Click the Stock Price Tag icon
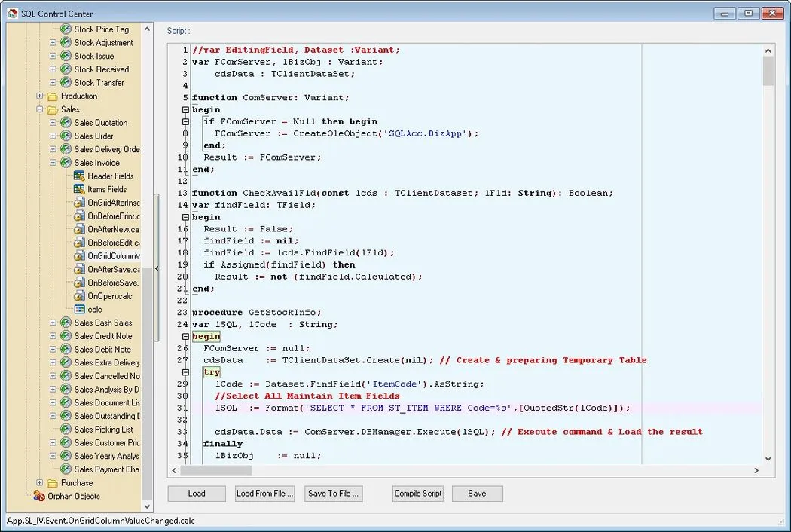This screenshot has width=791, height=532. coord(66,29)
